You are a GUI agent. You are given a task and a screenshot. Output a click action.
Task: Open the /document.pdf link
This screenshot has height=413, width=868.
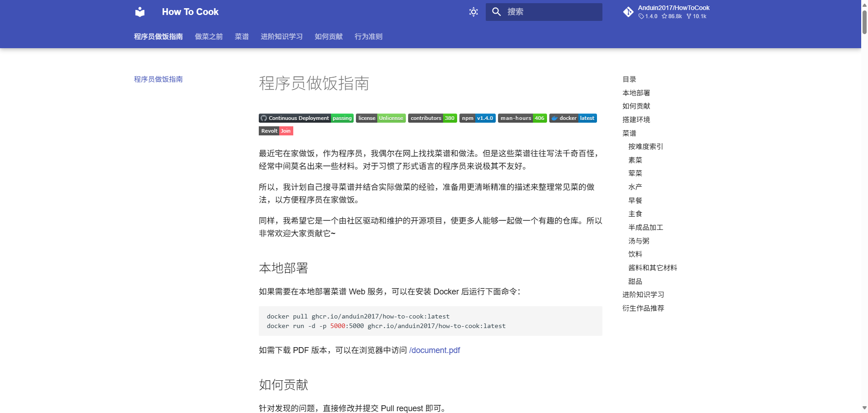tap(434, 350)
